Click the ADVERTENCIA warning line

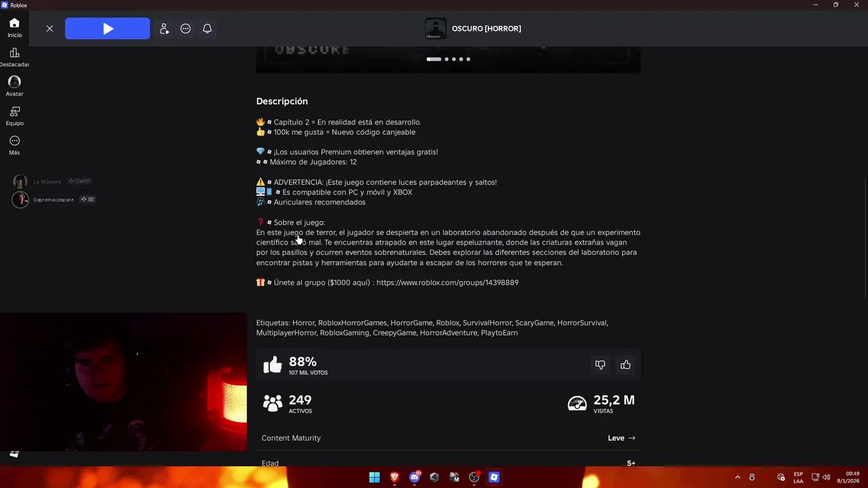(x=376, y=182)
